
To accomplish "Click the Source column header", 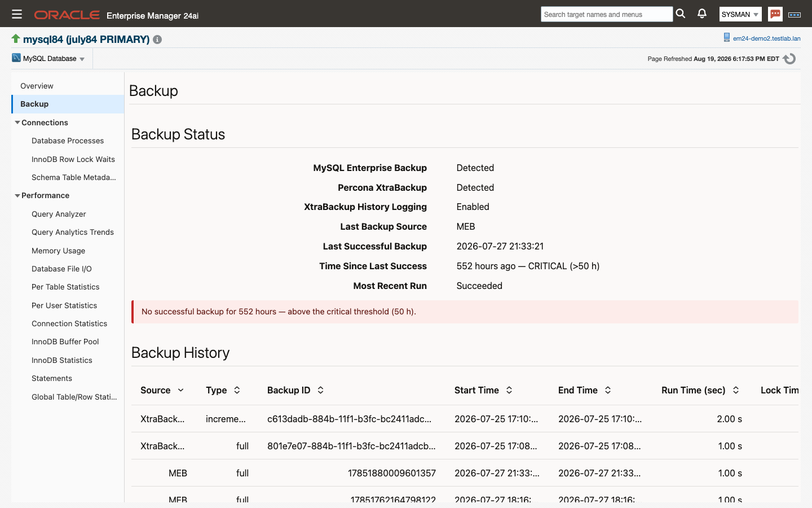I will click(x=155, y=390).
